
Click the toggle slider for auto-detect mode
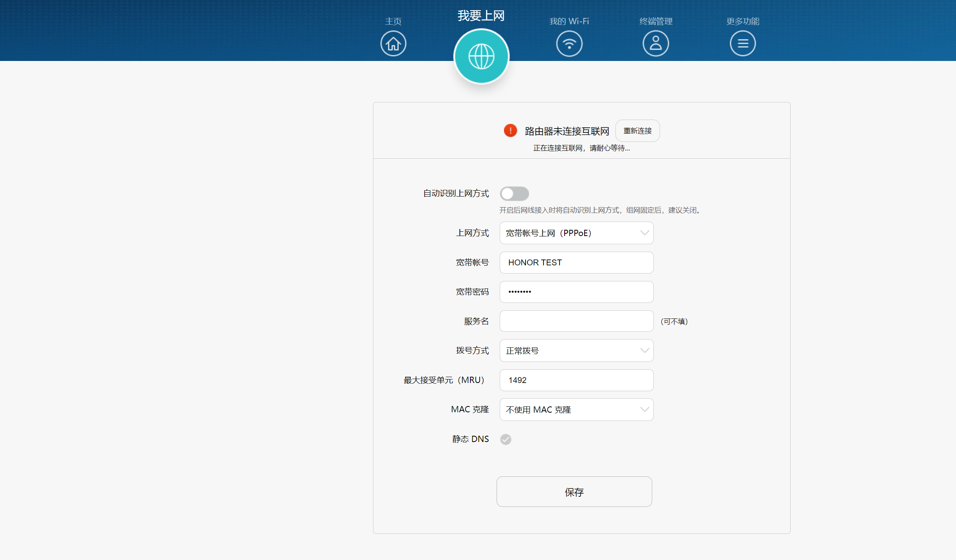(x=514, y=193)
